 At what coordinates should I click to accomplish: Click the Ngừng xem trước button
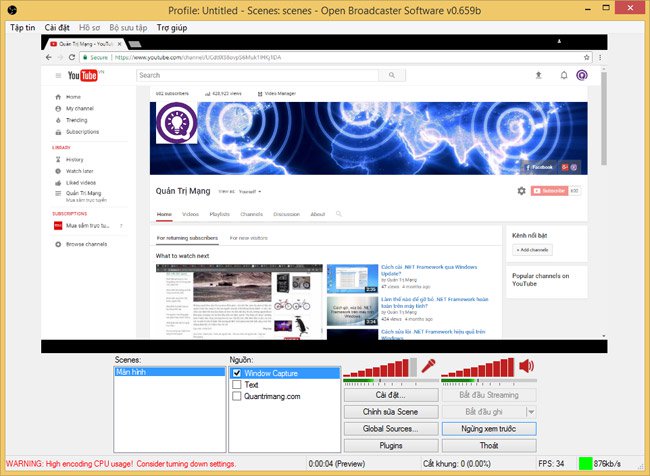pyautogui.click(x=489, y=429)
